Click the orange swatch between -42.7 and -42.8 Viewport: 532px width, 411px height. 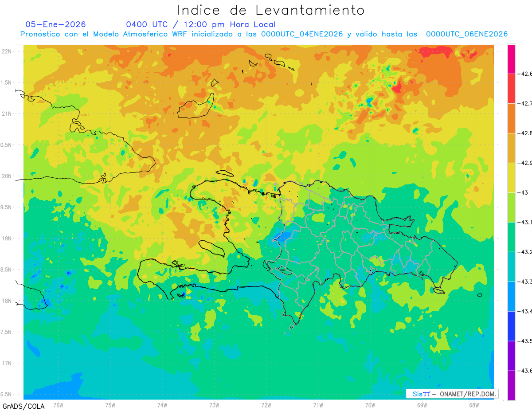coord(511,118)
